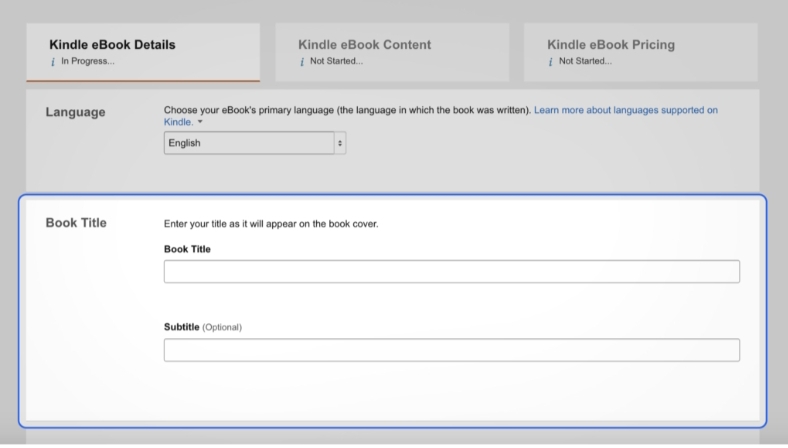The width and height of the screenshot is (788, 448).
Task: Click the Book Title section heading
Action: click(76, 222)
